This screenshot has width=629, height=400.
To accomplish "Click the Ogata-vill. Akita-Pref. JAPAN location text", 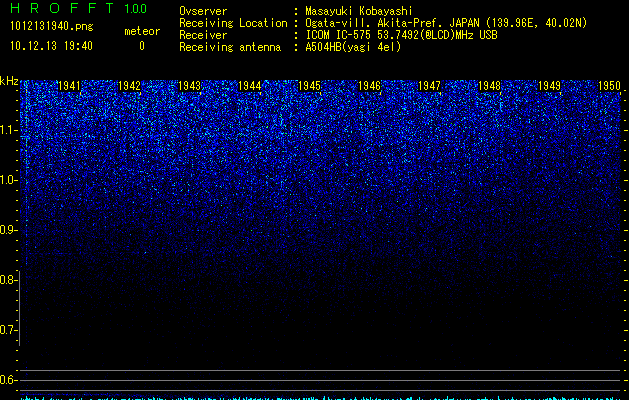I will tap(446, 23).
